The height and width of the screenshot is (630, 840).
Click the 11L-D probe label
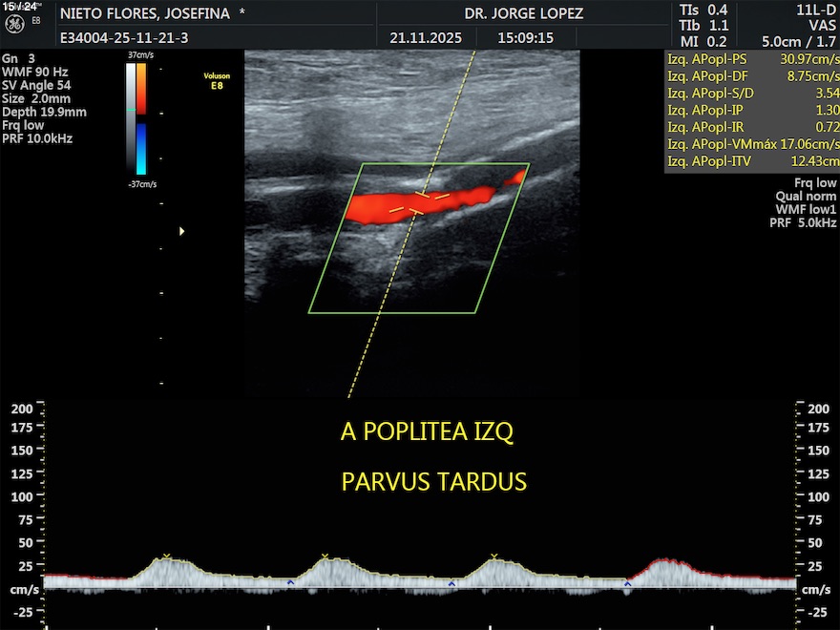[818, 10]
